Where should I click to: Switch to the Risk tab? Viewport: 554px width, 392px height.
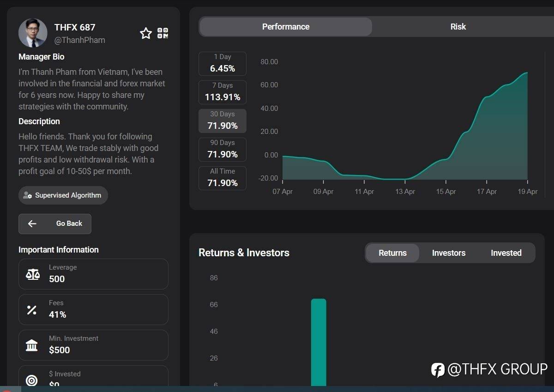click(458, 27)
